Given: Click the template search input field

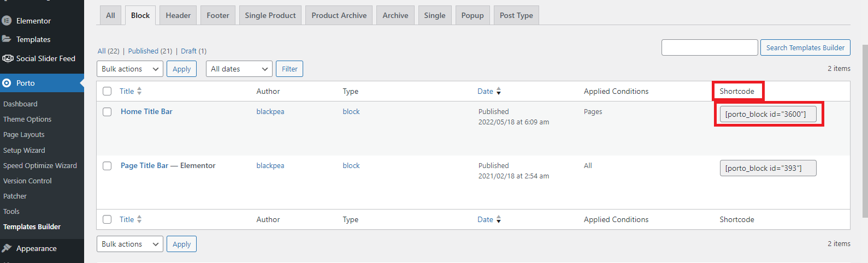Looking at the screenshot, I should 709,47.
